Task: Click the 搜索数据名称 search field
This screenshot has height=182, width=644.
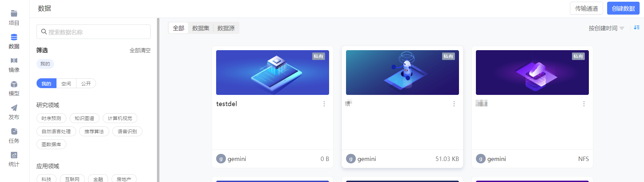Action: coord(93,32)
